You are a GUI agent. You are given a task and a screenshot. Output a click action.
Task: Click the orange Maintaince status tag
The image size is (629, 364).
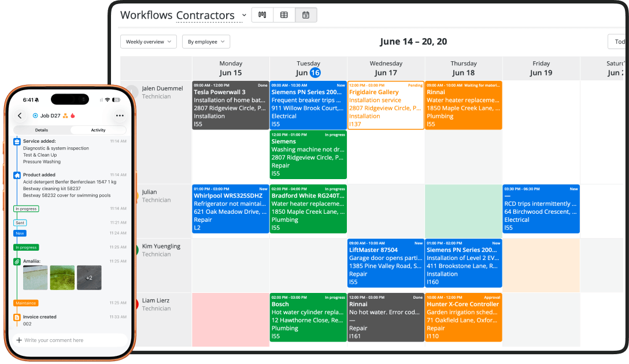point(26,303)
